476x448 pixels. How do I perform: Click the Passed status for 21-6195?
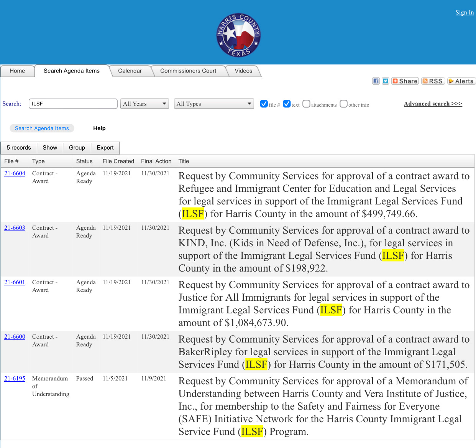pyautogui.click(x=85, y=379)
